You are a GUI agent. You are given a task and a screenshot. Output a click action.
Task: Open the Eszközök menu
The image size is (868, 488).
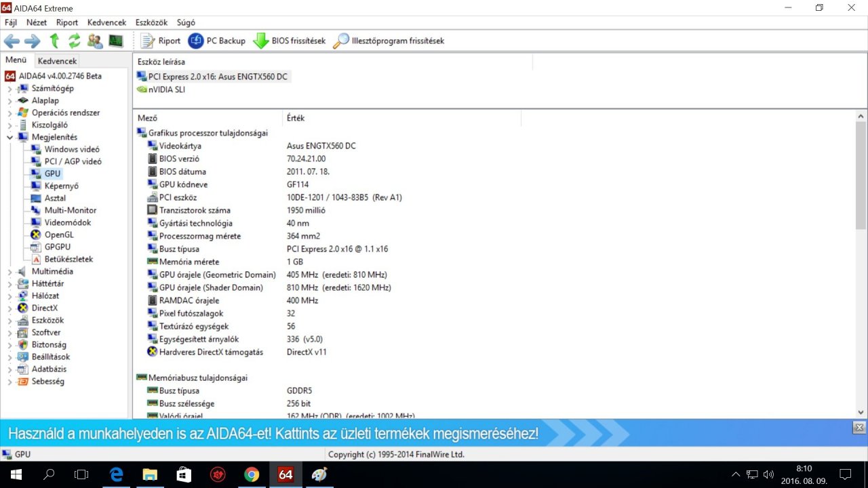tap(151, 22)
